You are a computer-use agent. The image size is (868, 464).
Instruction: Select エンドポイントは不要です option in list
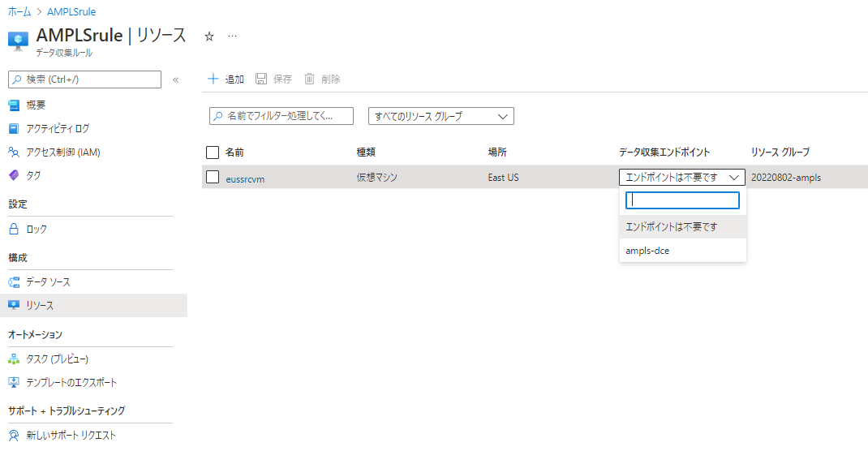[683, 226]
